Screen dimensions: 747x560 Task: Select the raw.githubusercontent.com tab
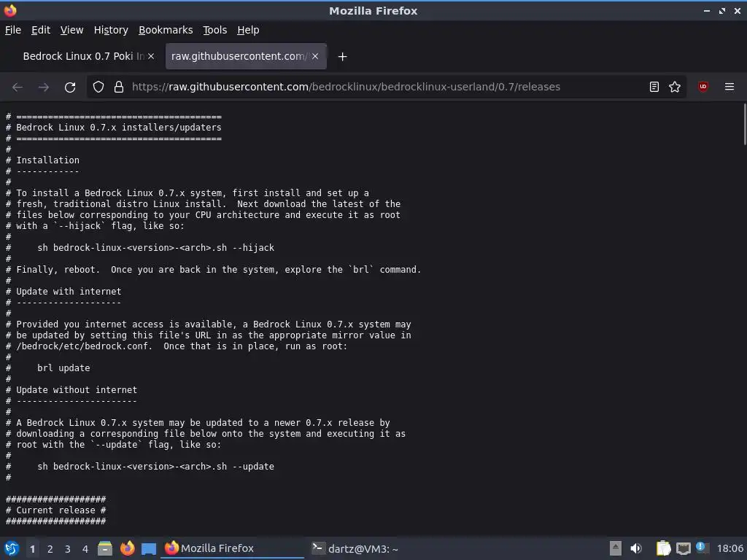[x=239, y=56]
